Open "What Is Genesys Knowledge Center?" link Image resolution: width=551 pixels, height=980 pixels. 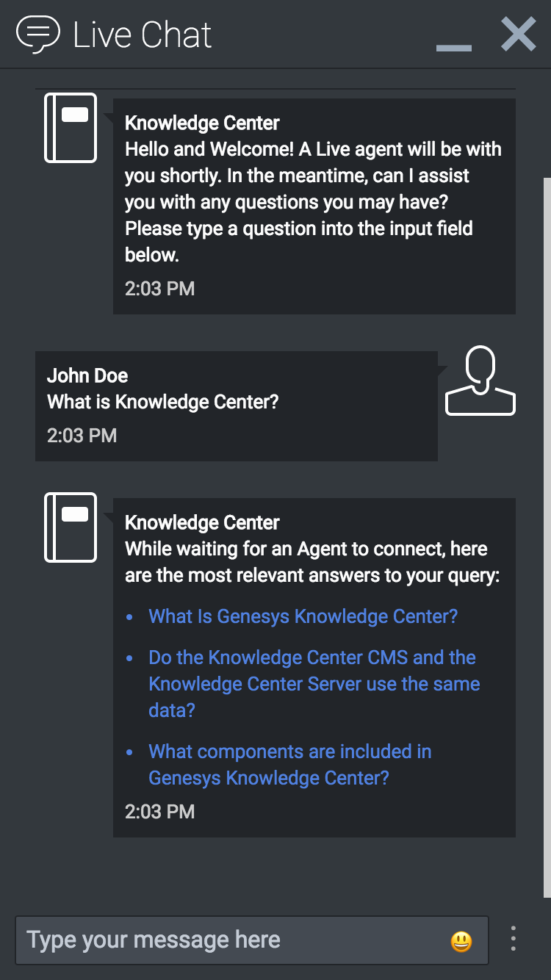pyautogui.click(x=303, y=616)
